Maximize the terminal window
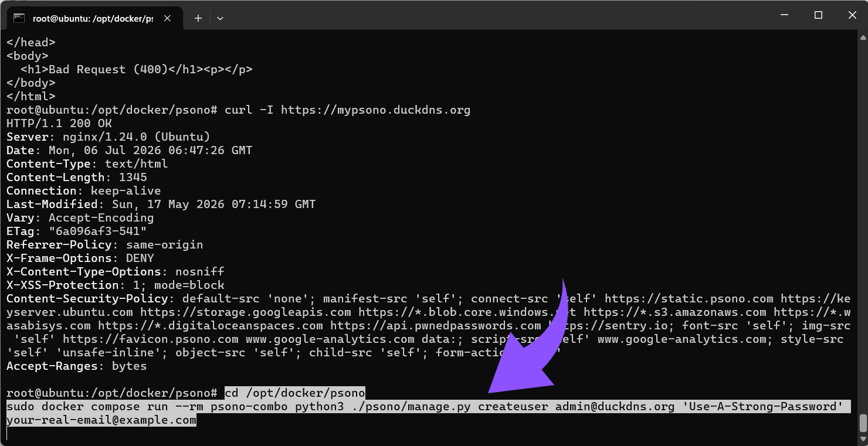The height and width of the screenshot is (446, 868). click(x=818, y=15)
